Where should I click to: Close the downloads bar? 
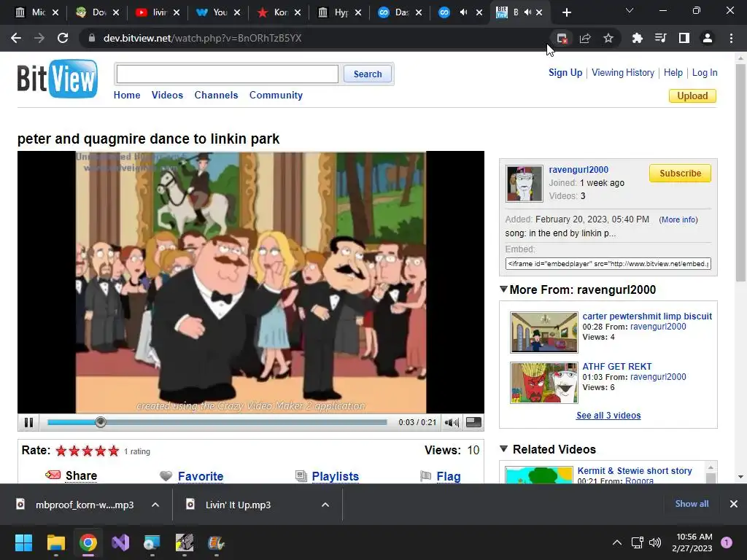(x=734, y=504)
